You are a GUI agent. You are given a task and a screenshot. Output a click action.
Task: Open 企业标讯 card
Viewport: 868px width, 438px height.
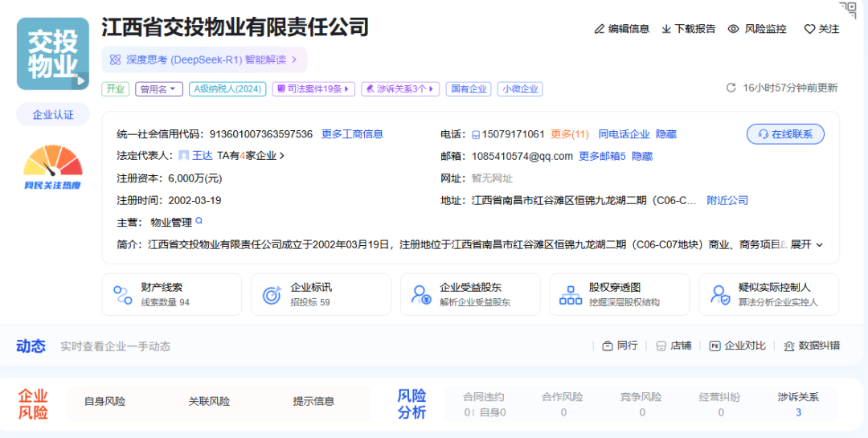[321, 295]
